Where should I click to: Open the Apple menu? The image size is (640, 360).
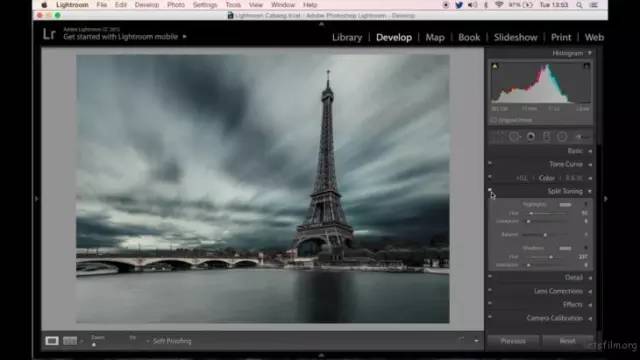44,5
